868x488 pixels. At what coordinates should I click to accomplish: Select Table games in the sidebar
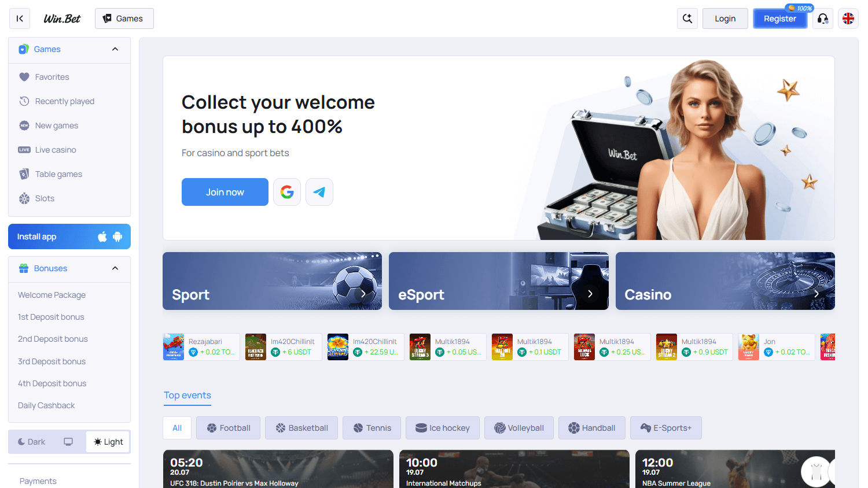coord(57,173)
